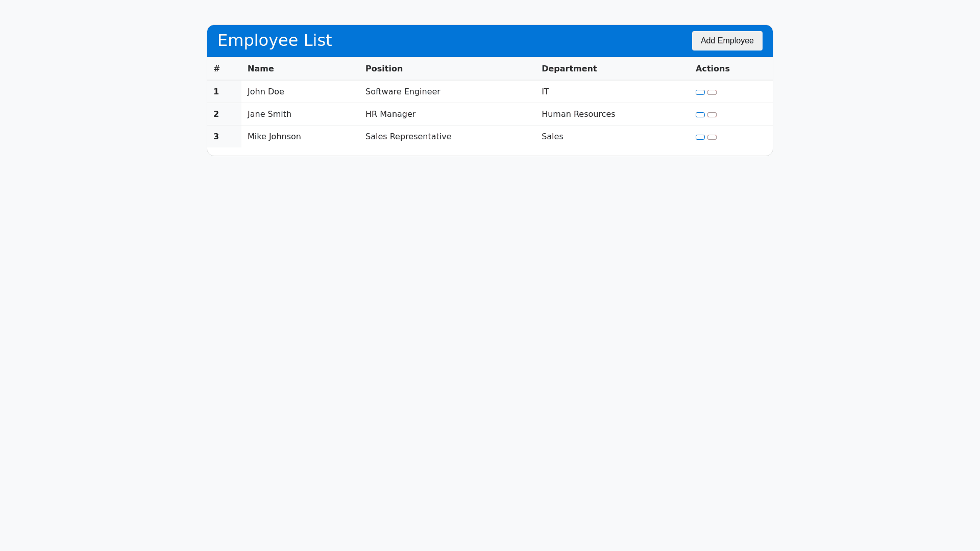Click the blue action button for Jane Smith

click(x=700, y=115)
